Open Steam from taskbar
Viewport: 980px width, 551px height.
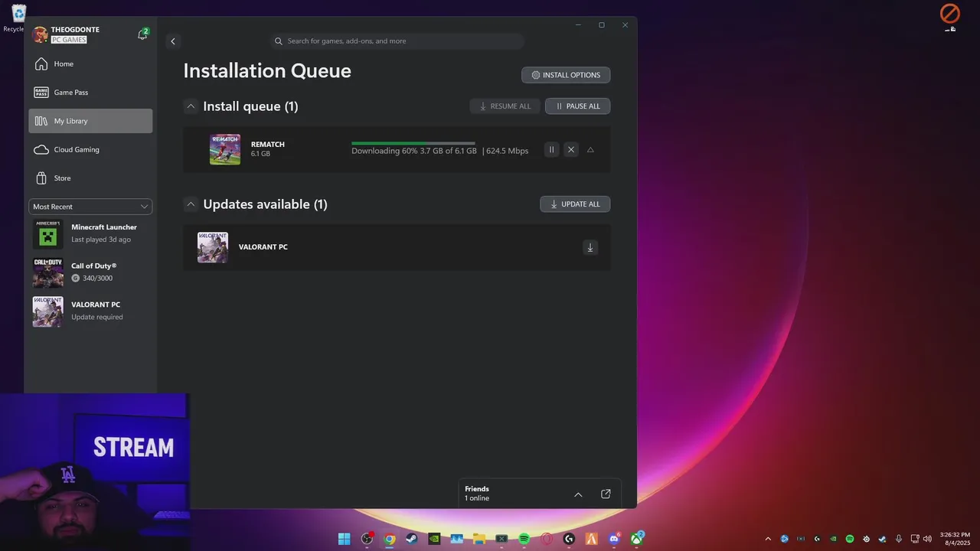tap(412, 539)
